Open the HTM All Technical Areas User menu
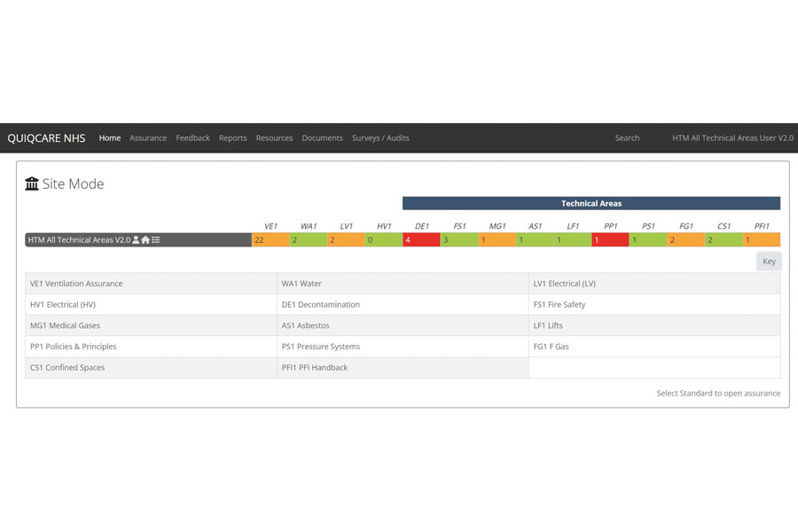This screenshot has height=532, width=798. [x=732, y=138]
